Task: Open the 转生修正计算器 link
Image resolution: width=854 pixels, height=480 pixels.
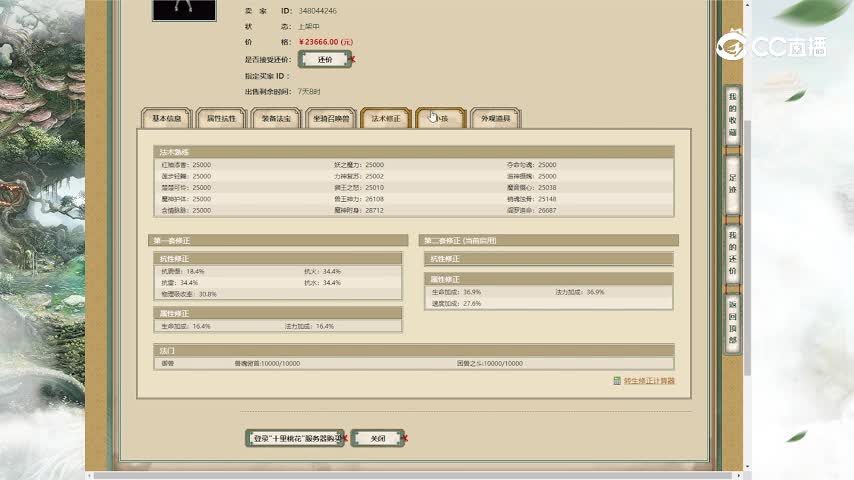Action: pyautogui.click(x=649, y=381)
